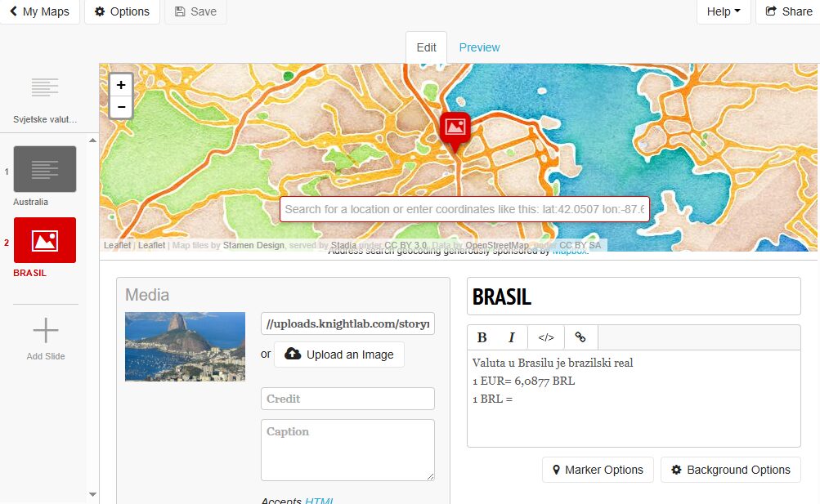Open Background Options
The height and width of the screenshot is (504, 820).
click(x=731, y=470)
